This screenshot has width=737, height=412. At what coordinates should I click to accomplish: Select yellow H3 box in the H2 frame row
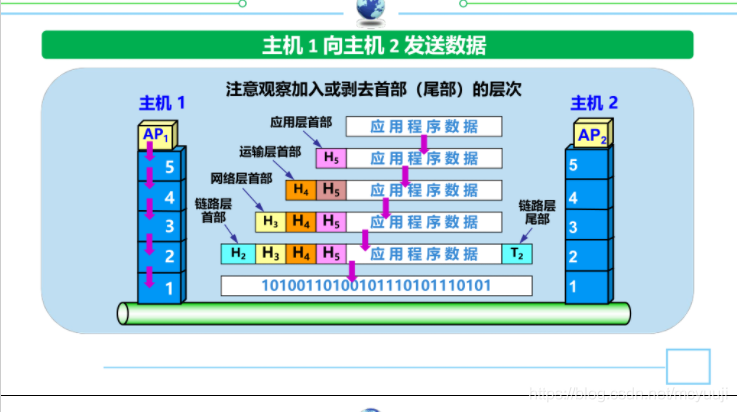coord(270,254)
